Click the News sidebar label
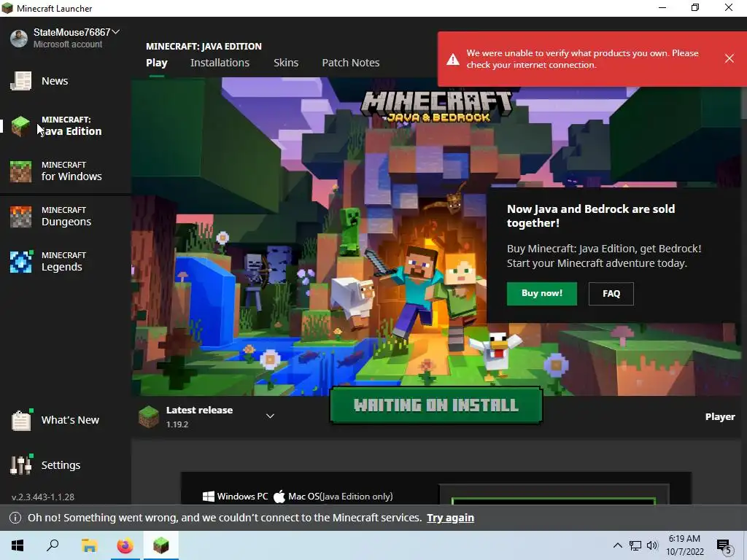Viewport: 747px width, 560px height. (55, 81)
